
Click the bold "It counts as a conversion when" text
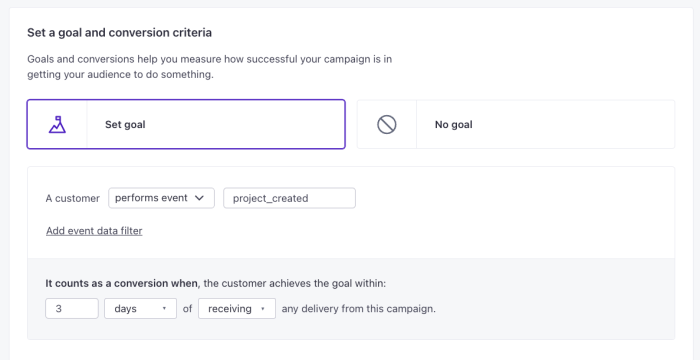click(x=121, y=283)
